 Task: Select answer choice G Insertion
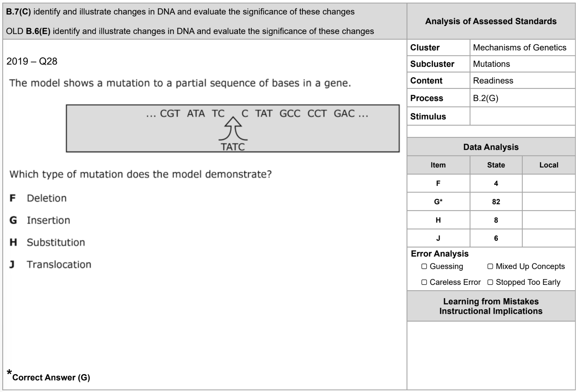tap(40, 220)
